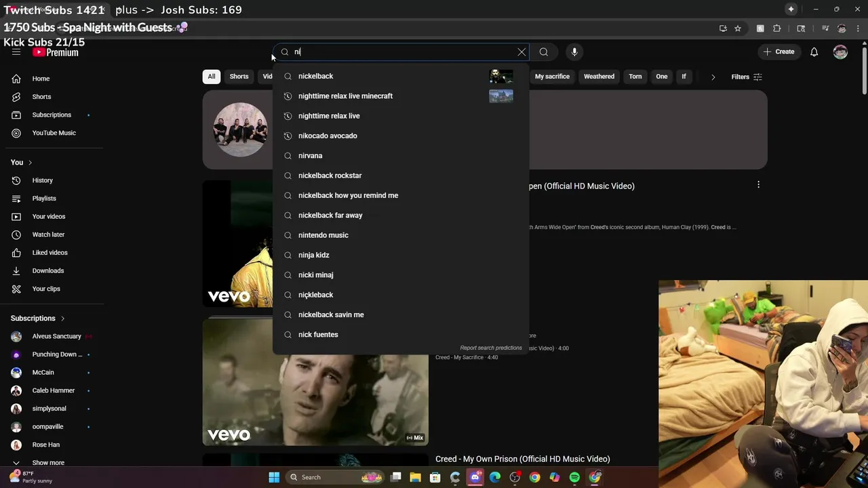The image size is (868, 488).
Task: Expand the Subscriptions section heading
Action: point(38,319)
